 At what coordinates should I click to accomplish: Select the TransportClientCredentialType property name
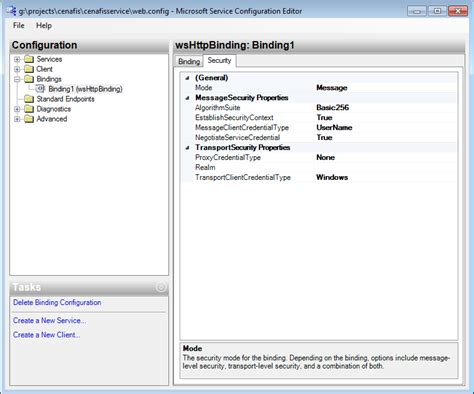click(x=243, y=177)
